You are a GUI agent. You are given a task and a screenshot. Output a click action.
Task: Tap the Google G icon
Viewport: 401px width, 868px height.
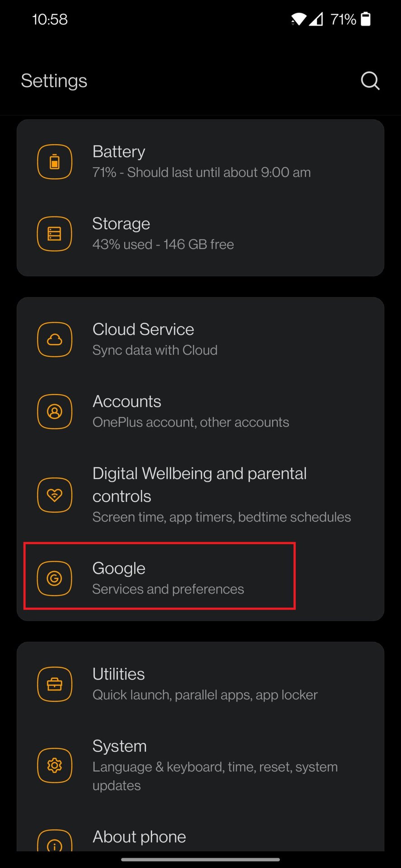tap(55, 578)
